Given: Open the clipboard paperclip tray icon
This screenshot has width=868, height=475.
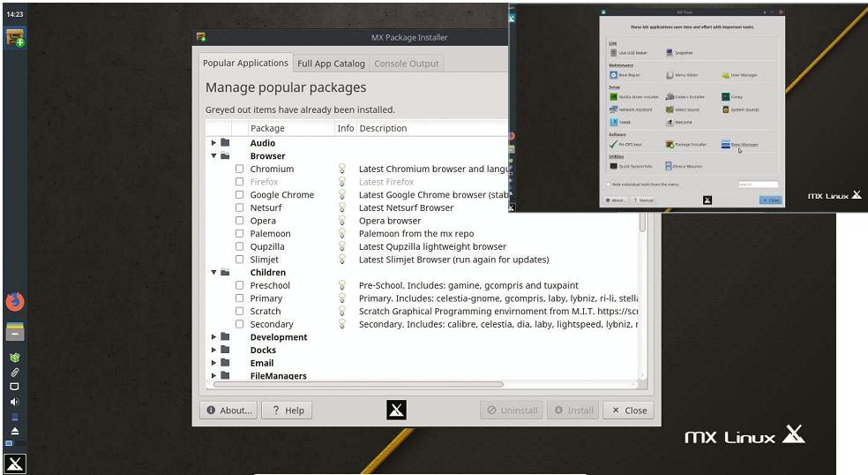Looking at the screenshot, I should click(15, 372).
